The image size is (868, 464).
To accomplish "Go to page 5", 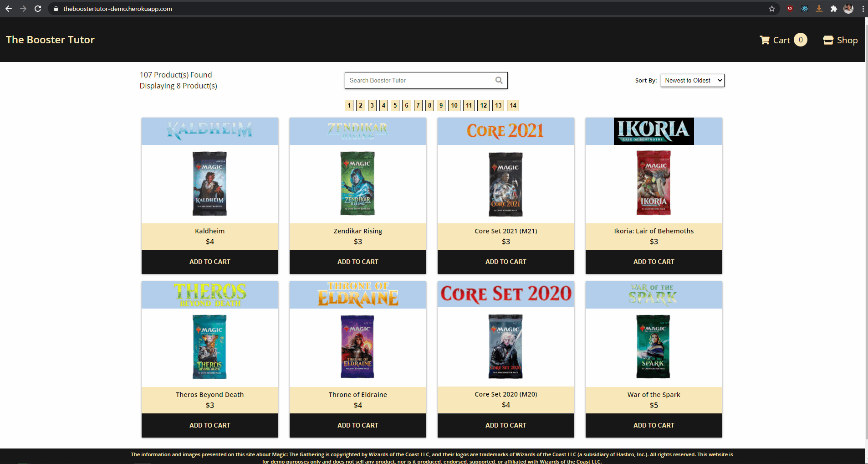I will coord(395,105).
